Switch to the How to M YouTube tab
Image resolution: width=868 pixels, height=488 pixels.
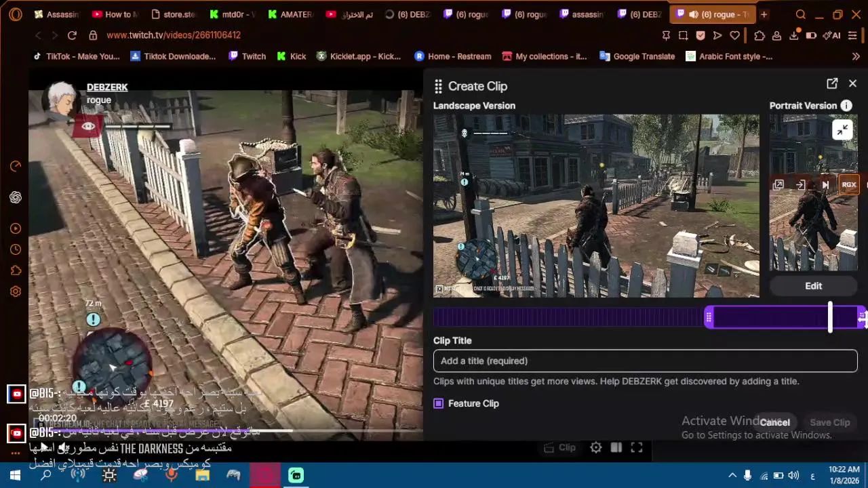click(x=116, y=14)
